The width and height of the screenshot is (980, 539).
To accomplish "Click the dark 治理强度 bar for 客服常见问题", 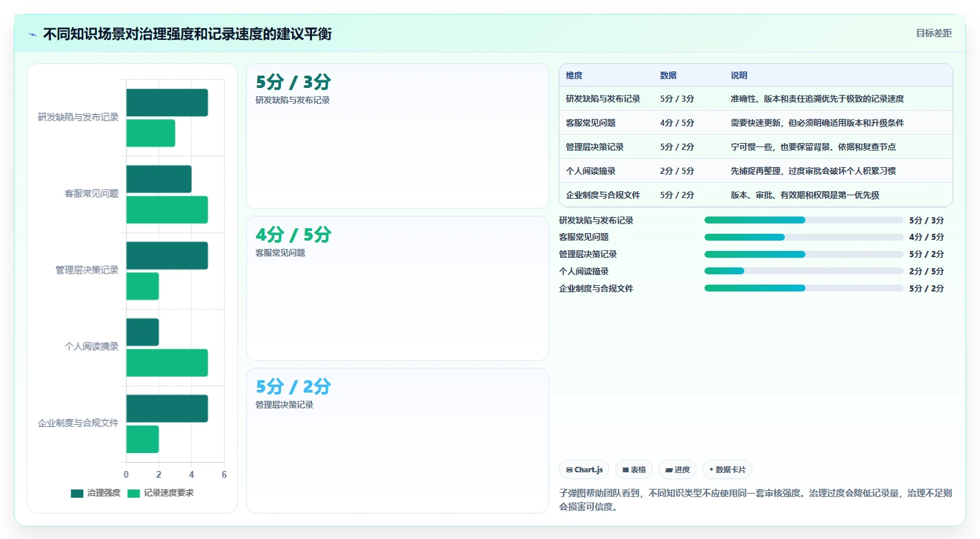I will (x=159, y=179).
